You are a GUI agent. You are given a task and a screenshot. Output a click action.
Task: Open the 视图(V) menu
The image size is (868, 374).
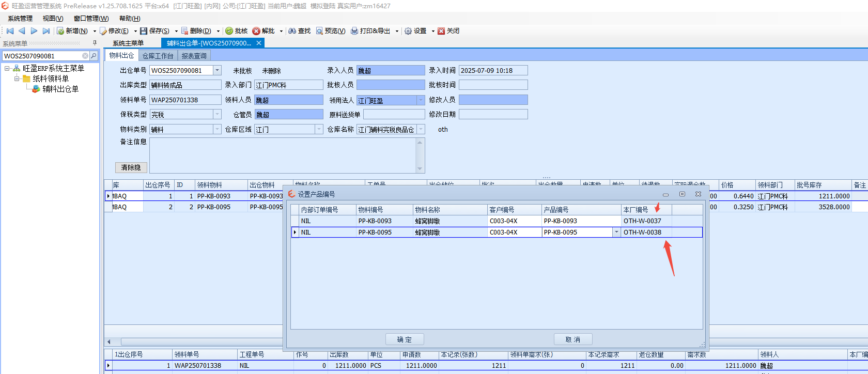pyautogui.click(x=53, y=19)
